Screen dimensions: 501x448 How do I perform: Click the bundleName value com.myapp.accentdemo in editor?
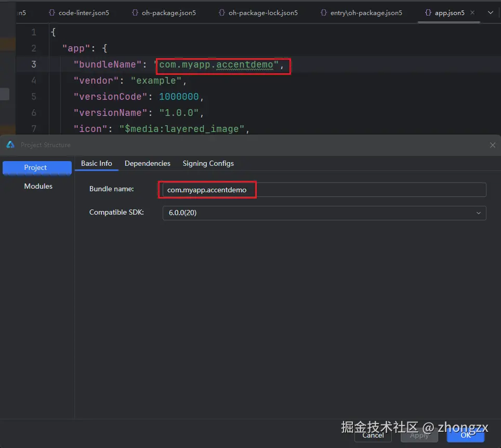click(x=216, y=64)
